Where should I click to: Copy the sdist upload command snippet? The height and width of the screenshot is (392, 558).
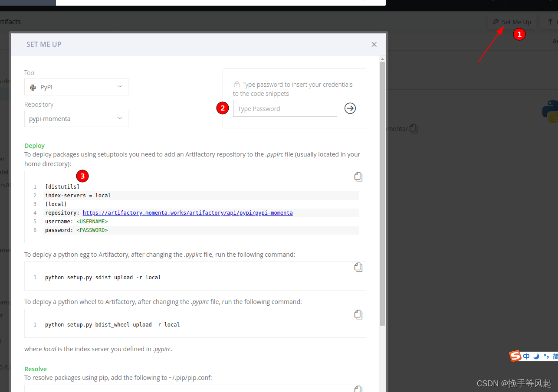tap(358, 267)
